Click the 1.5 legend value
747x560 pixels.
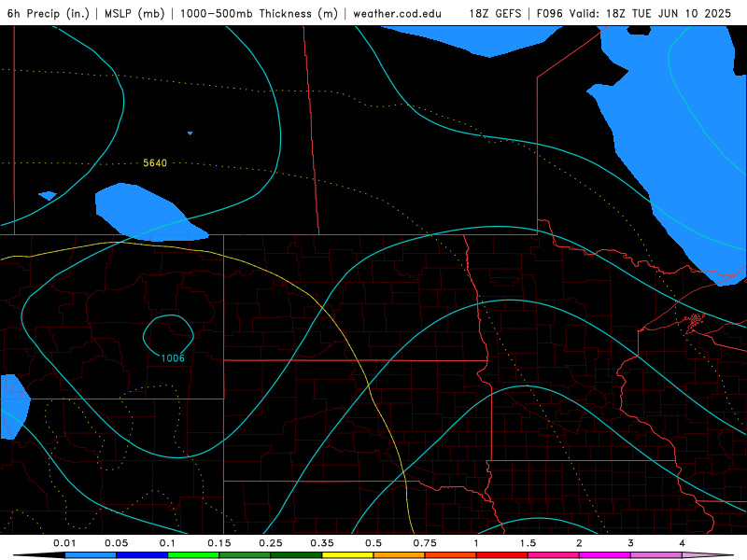(528, 543)
